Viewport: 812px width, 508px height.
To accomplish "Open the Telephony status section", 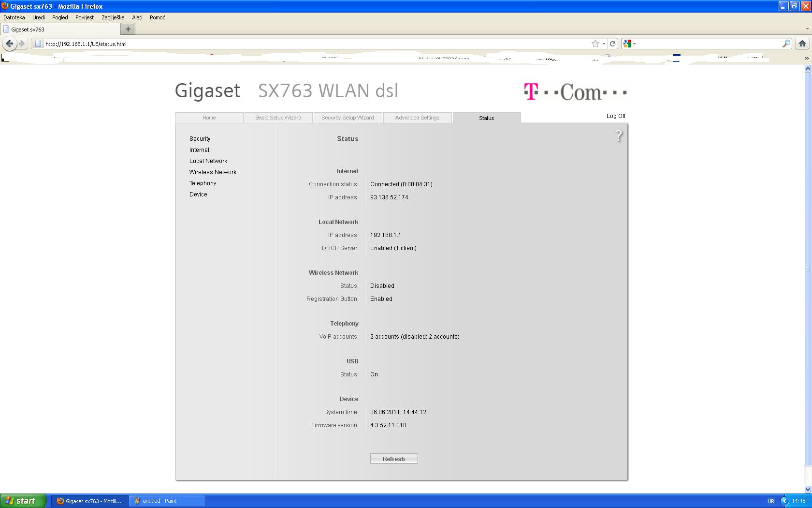I will coord(203,183).
